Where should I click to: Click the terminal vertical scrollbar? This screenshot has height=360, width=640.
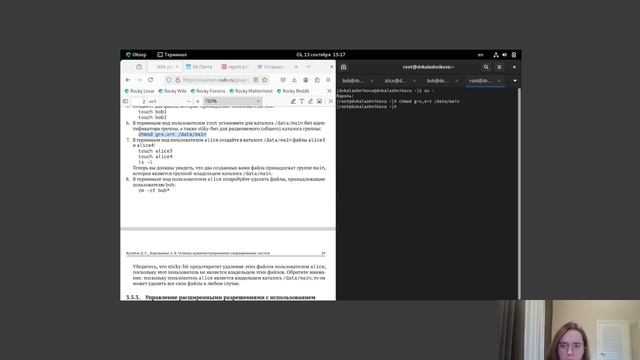519,193
